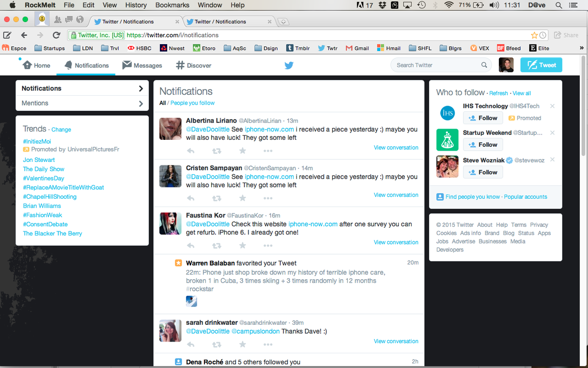Favorite Cristen Sampayan's tweet
Image resolution: width=588 pixels, height=368 pixels.
pos(242,198)
